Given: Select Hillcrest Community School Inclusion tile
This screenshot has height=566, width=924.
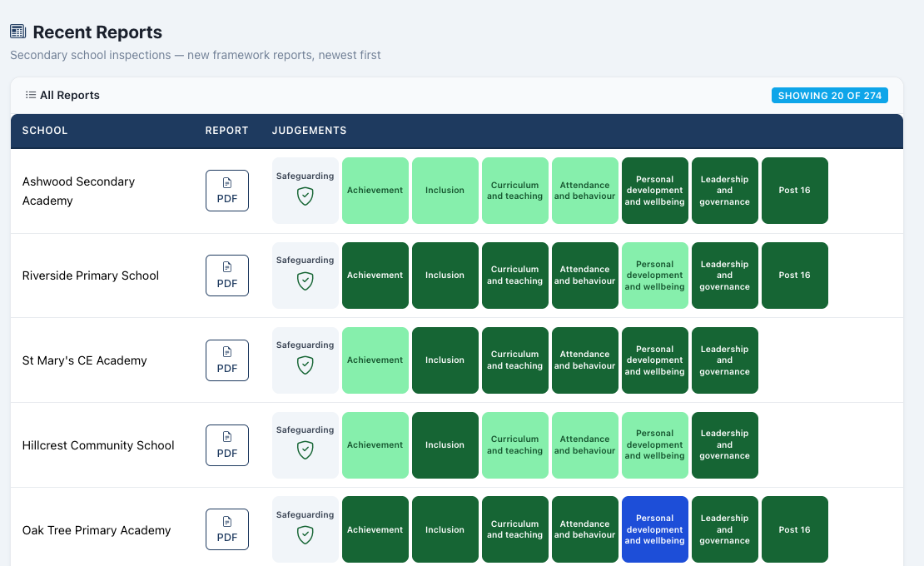Looking at the screenshot, I should [445, 444].
